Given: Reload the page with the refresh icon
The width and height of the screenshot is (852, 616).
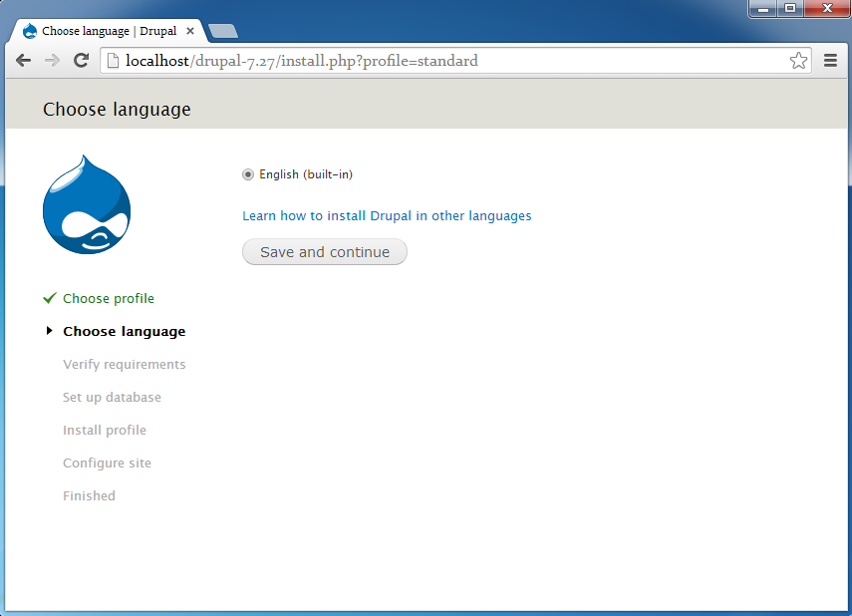Looking at the screenshot, I should pos(82,61).
